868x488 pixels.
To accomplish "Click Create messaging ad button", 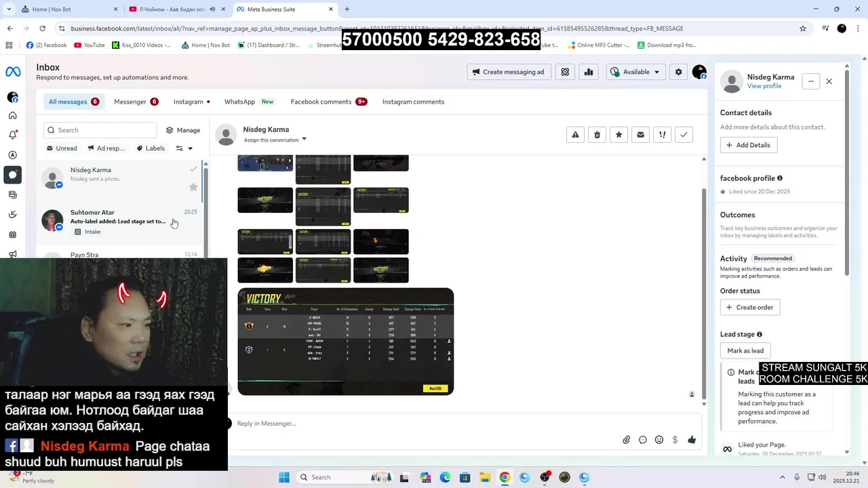I will point(509,72).
